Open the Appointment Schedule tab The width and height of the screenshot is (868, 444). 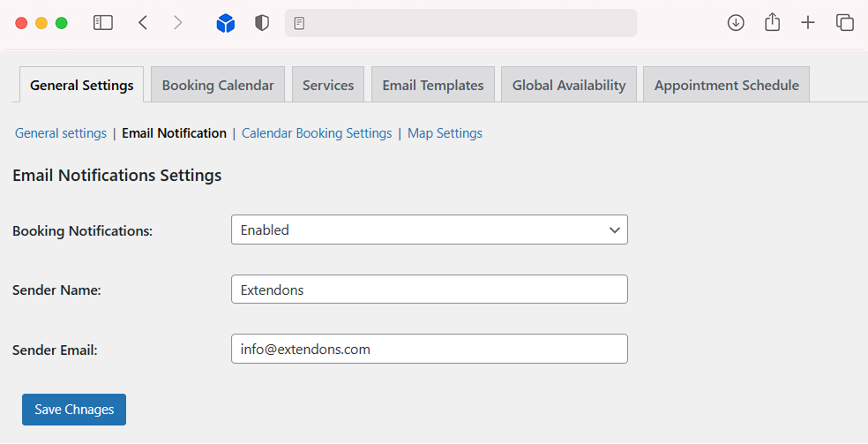point(726,86)
